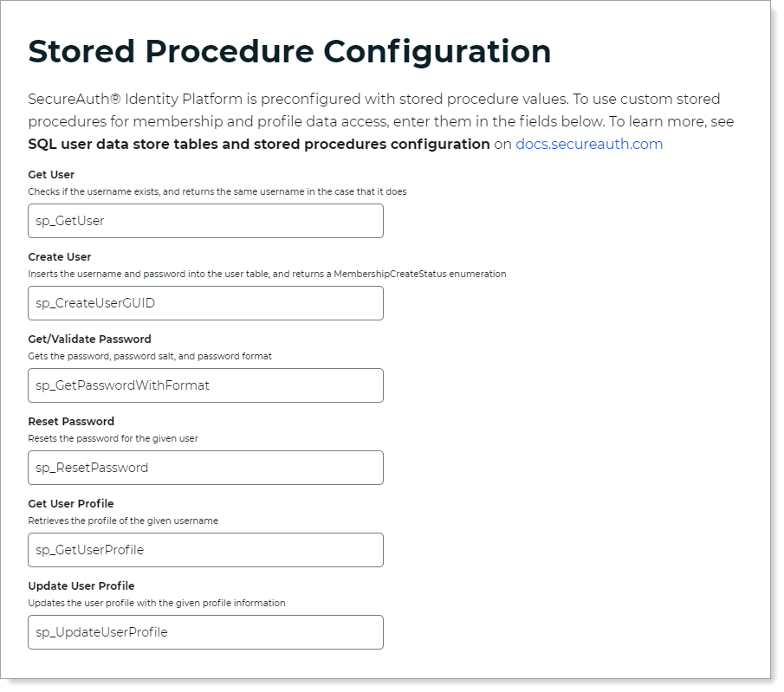Click the sp_GetPasswordWithFormat input field
The image size is (784, 692).
pos(205,385)
